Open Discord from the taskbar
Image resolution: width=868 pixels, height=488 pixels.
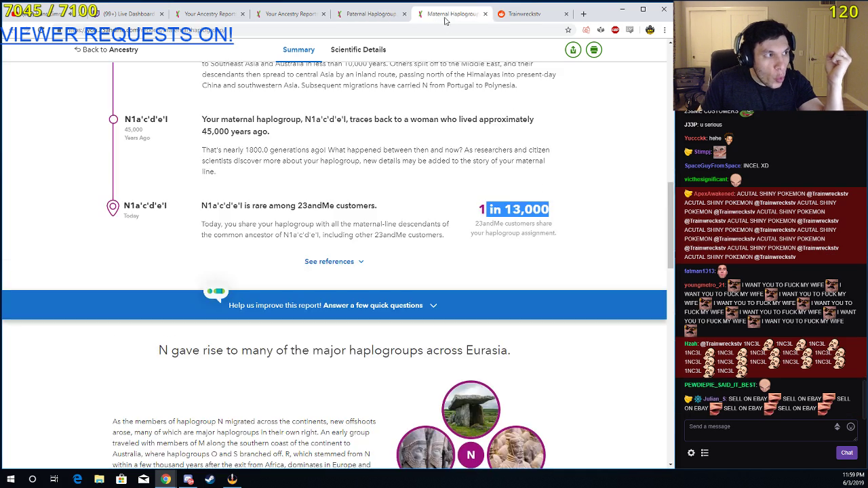[189, 479]
